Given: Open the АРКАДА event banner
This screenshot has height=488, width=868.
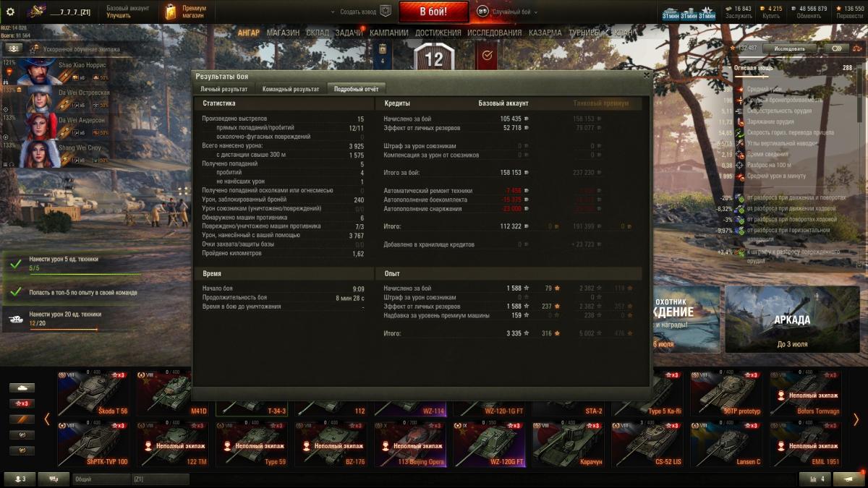Looking at the screenshot, I should click(x=792, y=319).
